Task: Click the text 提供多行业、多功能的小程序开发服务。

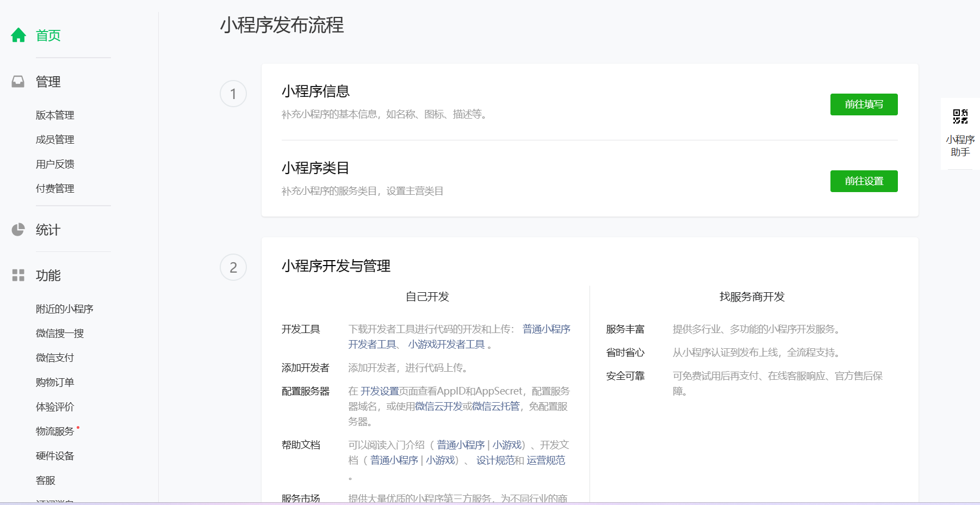Action: (x=758, y=329)
